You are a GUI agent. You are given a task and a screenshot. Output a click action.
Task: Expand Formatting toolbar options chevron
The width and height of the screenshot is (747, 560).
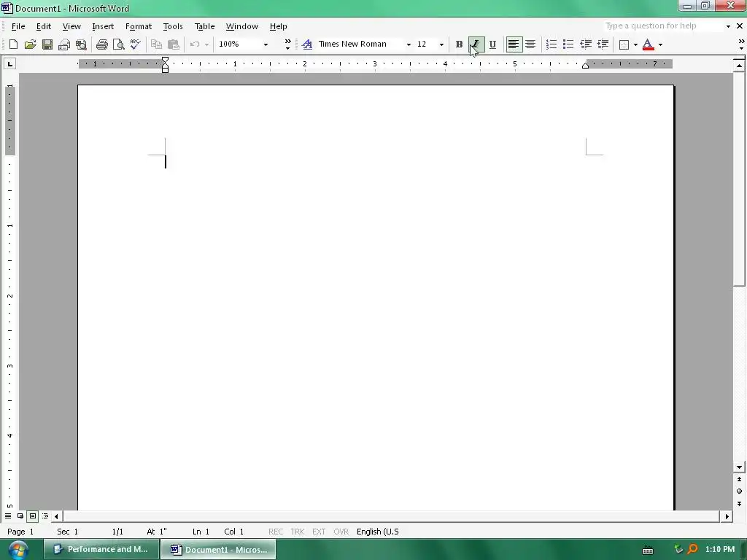741,44
